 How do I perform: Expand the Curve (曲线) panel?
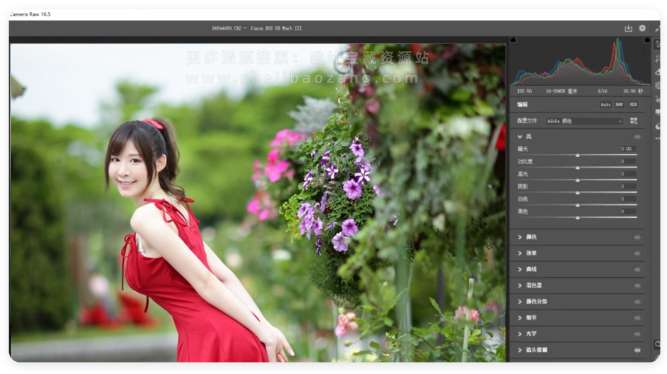(520, 269)
